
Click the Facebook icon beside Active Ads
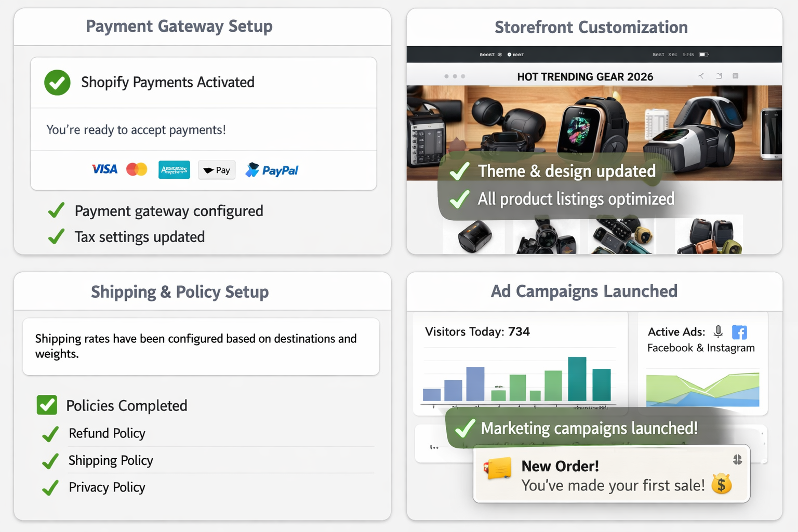click(x=739, y=332)
